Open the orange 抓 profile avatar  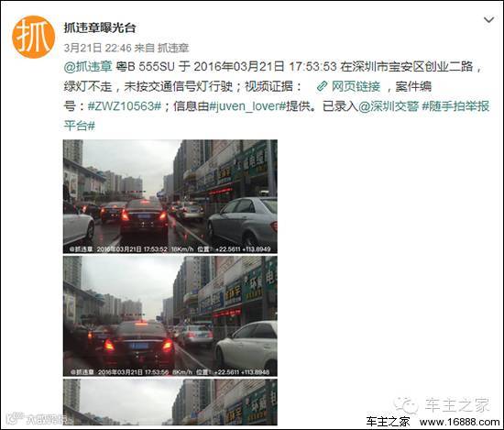[33, 37]
